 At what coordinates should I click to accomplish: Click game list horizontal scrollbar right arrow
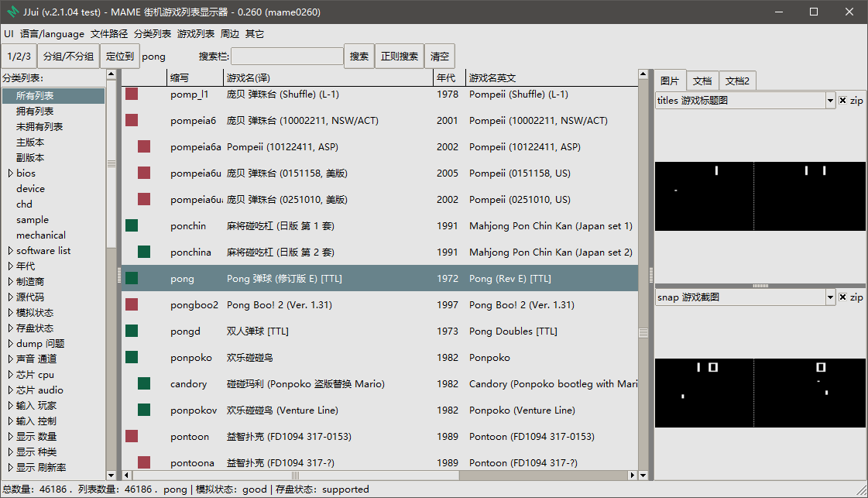[x=632, y=476]
